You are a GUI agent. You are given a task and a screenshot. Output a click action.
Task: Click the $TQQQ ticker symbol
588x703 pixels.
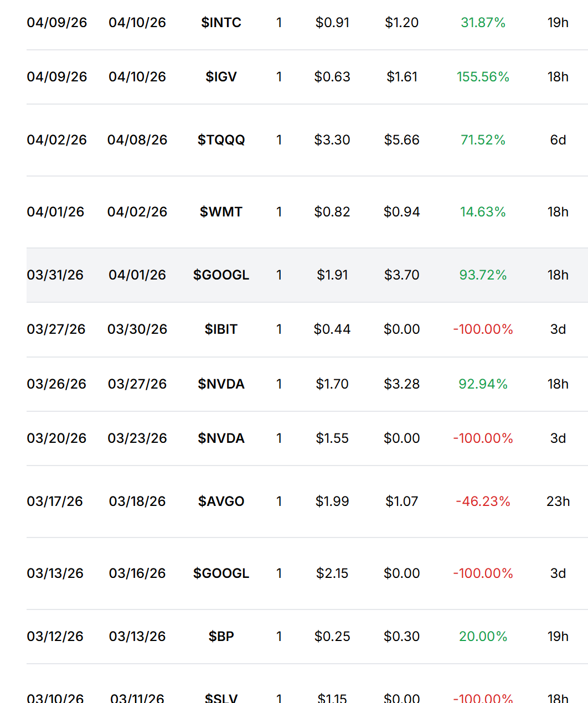(221, 140)
